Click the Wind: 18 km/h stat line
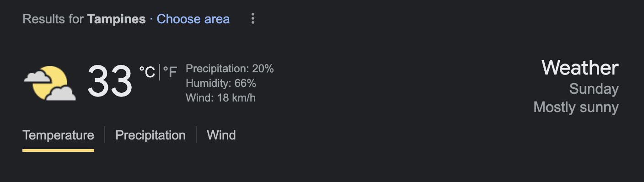 pyautogui.click(x=220, y=97)
